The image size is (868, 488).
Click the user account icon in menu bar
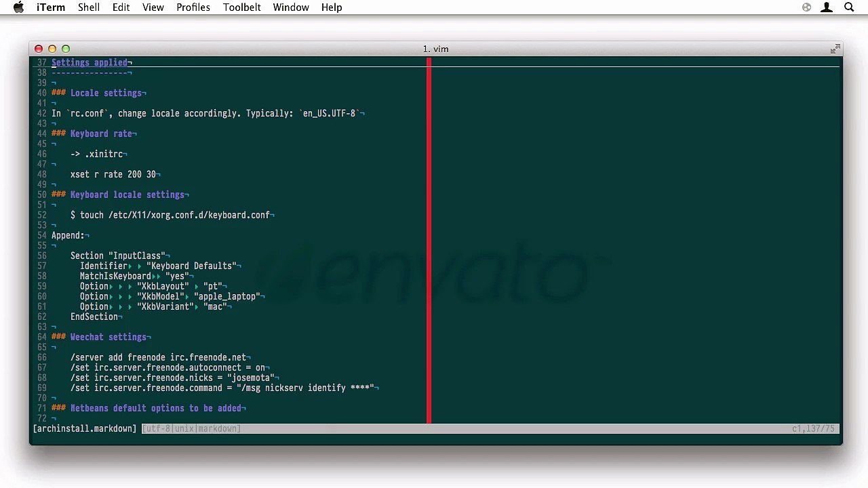827,7
